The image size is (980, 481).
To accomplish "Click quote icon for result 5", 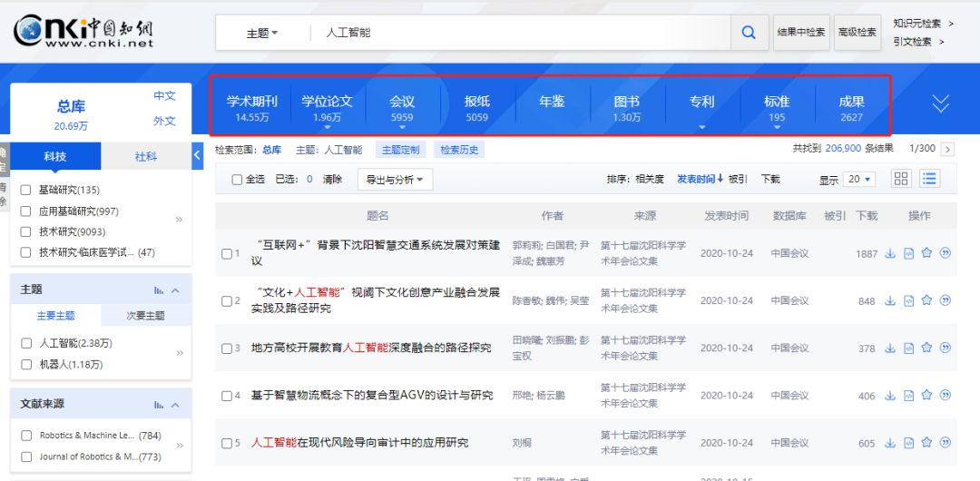I will point(946,443).
